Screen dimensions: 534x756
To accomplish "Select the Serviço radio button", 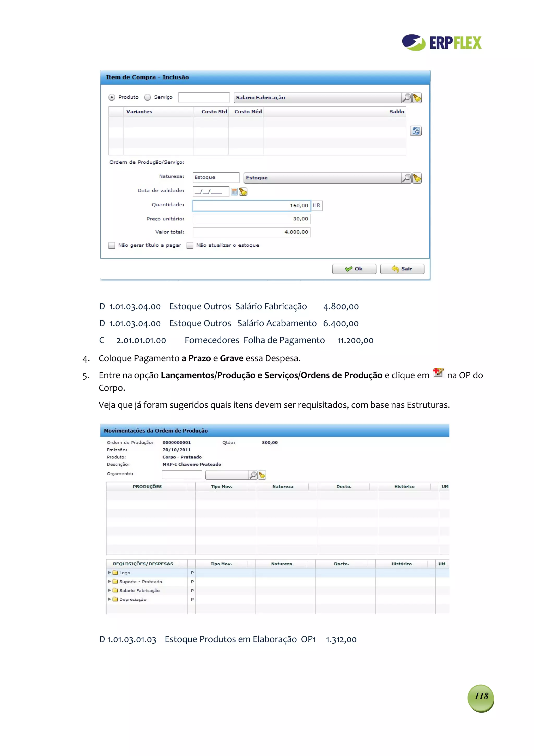I will (x=147, y=97).
